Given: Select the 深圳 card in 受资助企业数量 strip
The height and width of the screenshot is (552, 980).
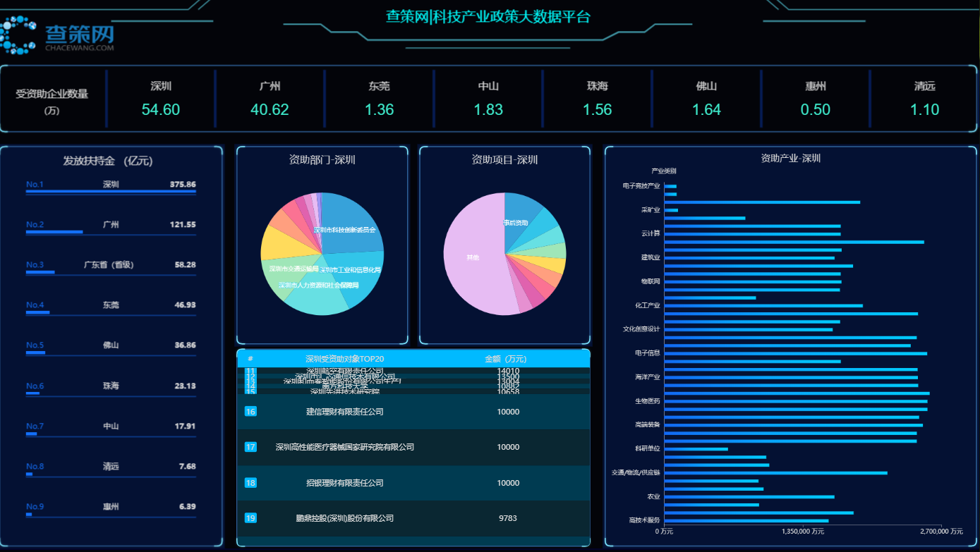Looking at the screenshot, I should point(161,99).
